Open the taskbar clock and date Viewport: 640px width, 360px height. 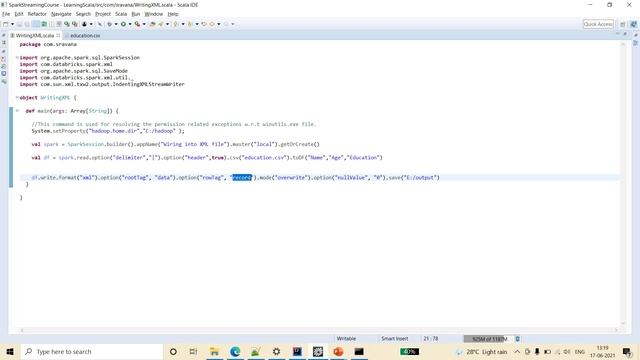point(602,351)
